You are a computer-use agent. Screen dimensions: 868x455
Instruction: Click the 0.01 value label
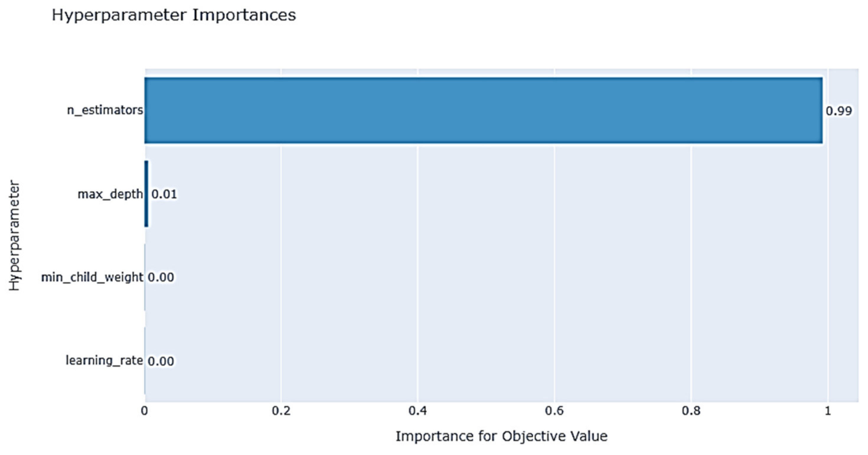click(164, 194)
